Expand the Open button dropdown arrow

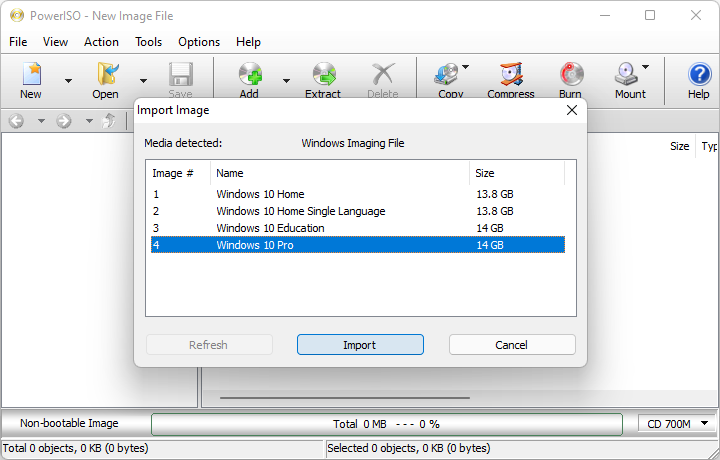143,81
